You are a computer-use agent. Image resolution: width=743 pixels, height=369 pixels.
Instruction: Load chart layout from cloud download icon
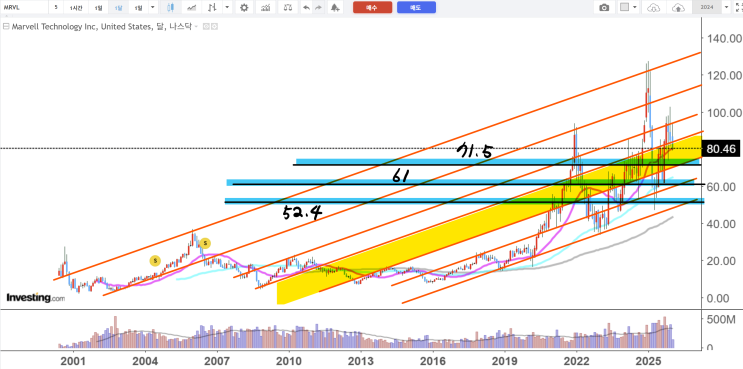pos(653,8)
